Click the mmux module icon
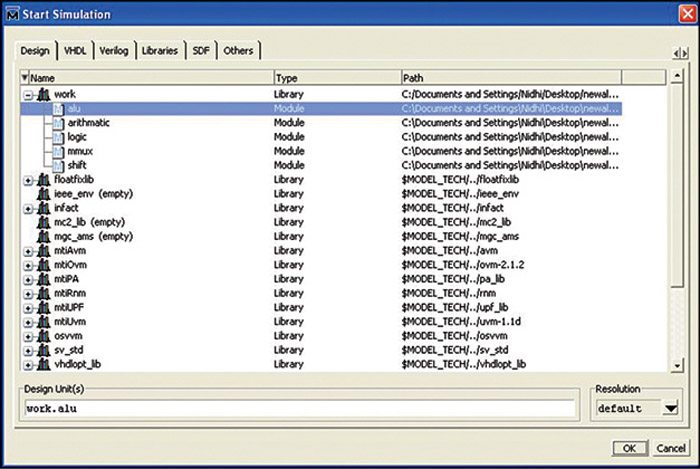Viewport: 700px width, 469px height. coord(57,151)
